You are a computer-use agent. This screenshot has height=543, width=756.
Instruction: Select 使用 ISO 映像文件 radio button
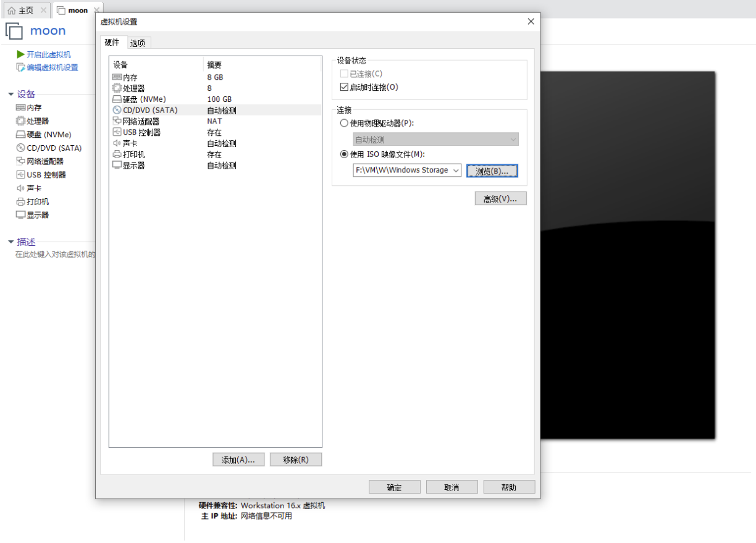(x=344, y=154)
